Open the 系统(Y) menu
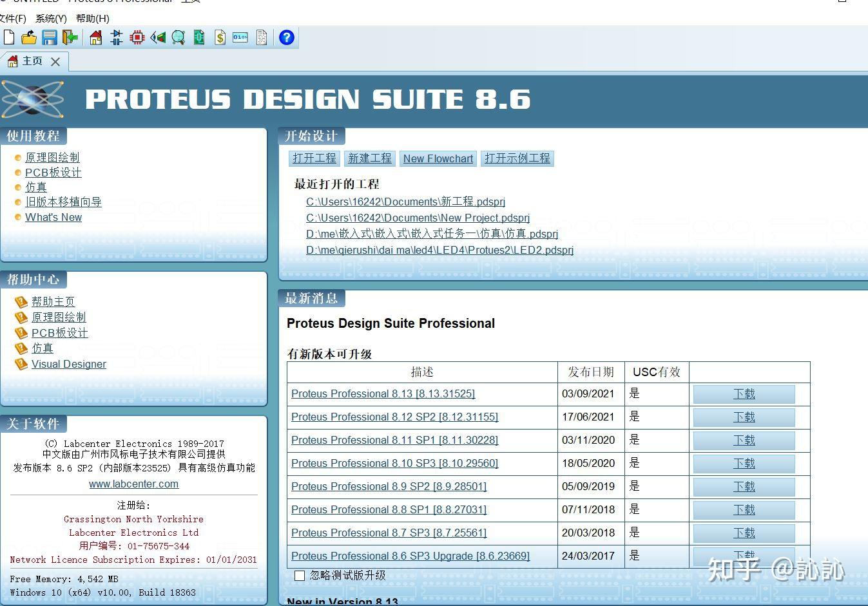The width and height of the screenshot is (868, 606). click(51, 19)
